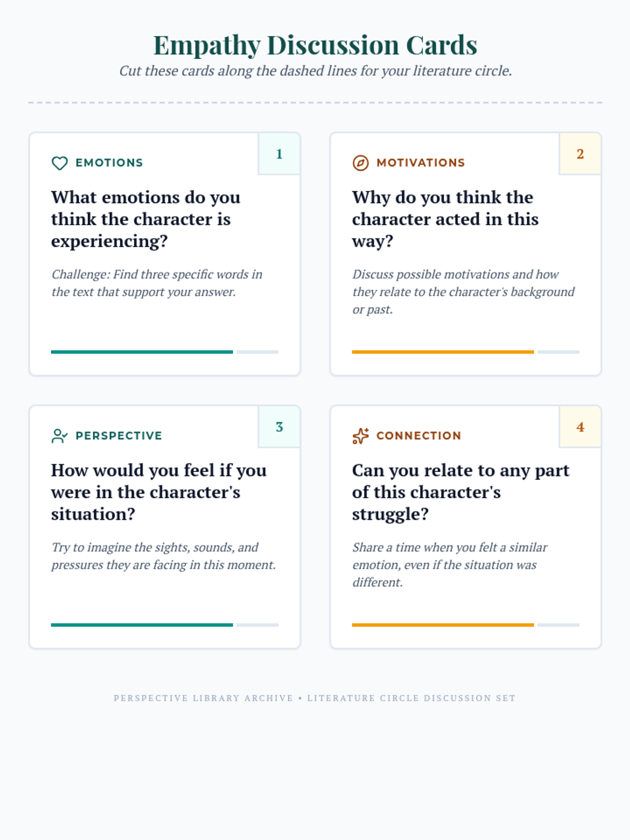Click the Empathy Discussion Cards title
The image size is (630, 840).
315,45
